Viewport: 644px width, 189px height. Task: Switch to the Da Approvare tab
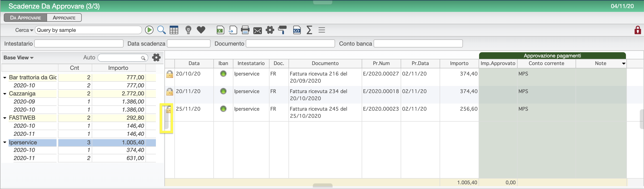(x=25, y=18)
